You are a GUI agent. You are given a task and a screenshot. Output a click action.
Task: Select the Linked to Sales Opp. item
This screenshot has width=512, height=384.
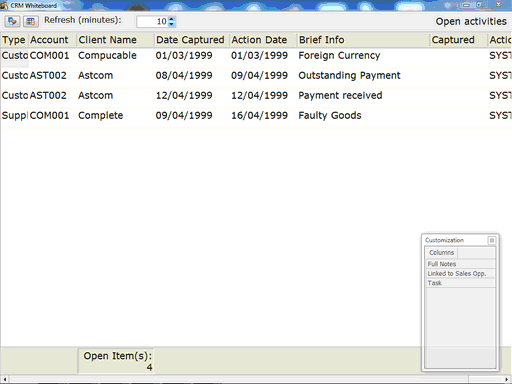click(x=460, y=274)
